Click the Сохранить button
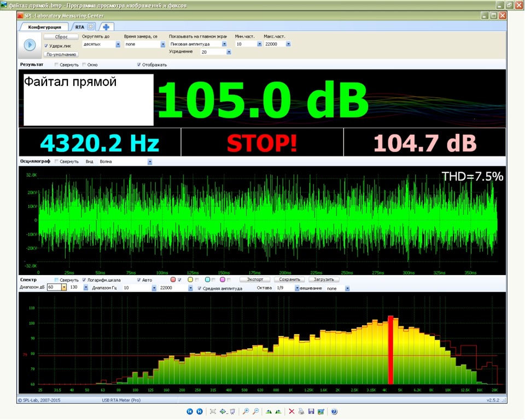Viewport: 525px width, 420px height. (289, 279)
